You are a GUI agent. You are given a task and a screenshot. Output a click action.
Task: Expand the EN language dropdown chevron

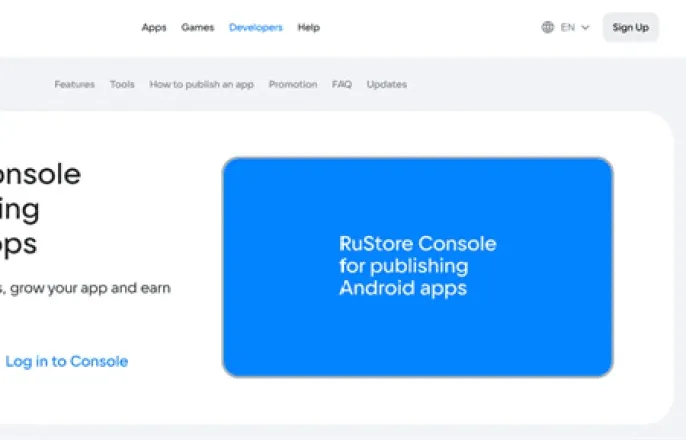pos(585,28)
